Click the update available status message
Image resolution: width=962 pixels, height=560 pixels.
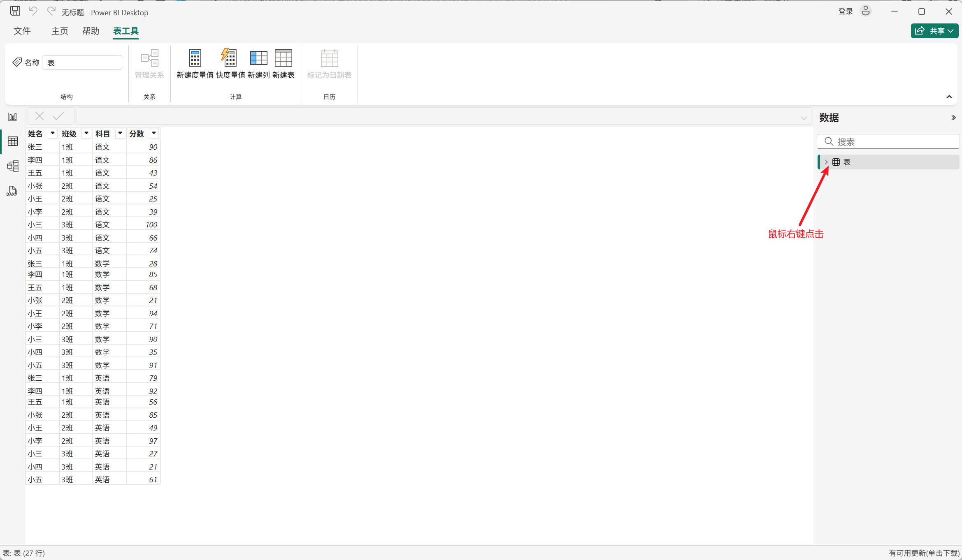pyautogui.click(x=924, y=553)
